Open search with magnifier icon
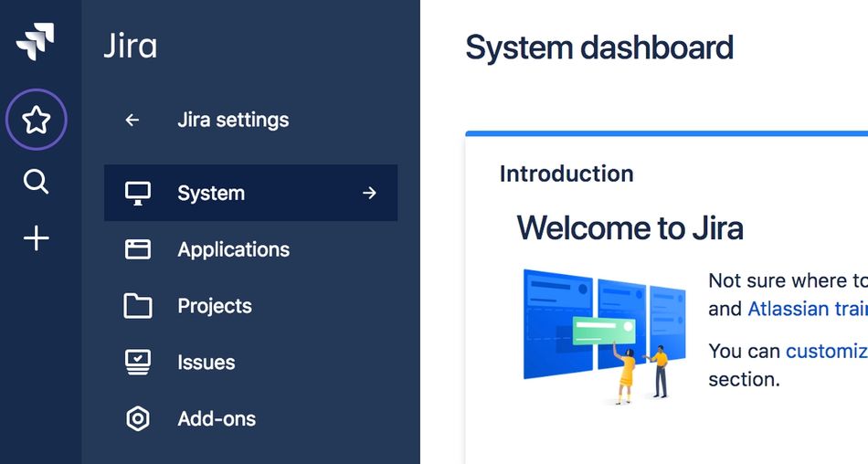Screen dimensions: 868x464 point(36,182)
